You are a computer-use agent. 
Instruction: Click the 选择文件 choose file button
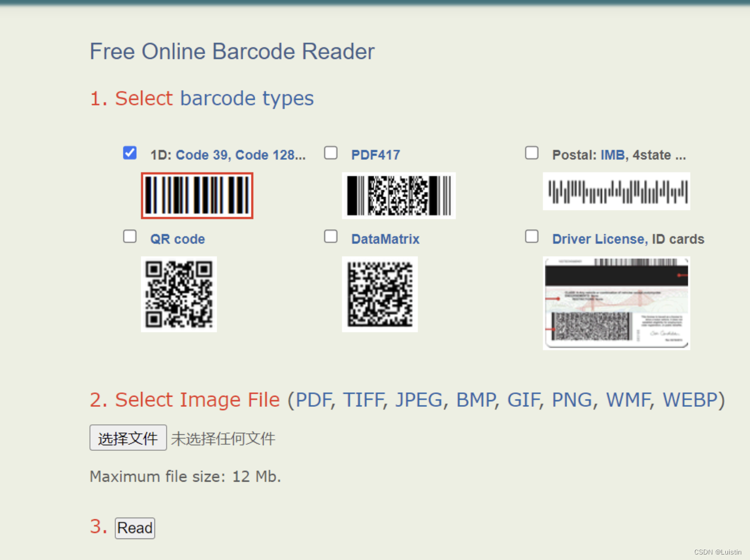pos(128,438)
